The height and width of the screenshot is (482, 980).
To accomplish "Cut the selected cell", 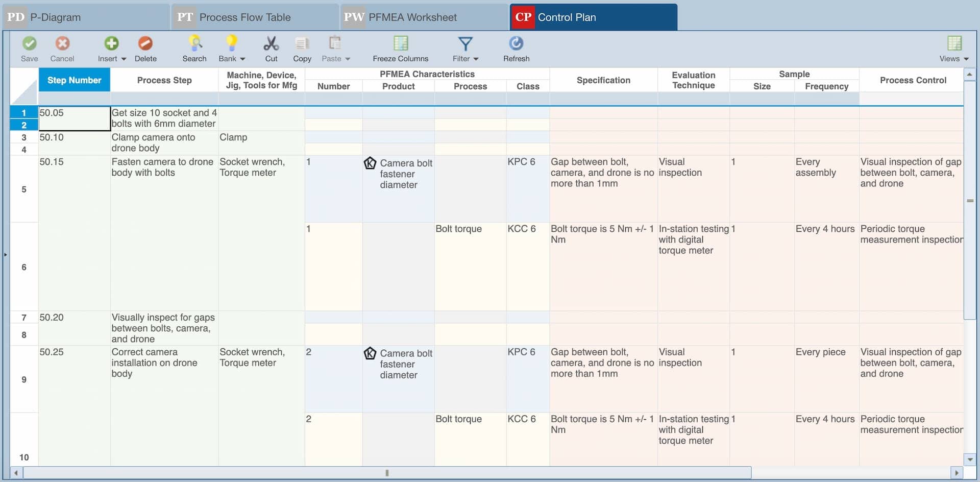I will pos(271,49).
